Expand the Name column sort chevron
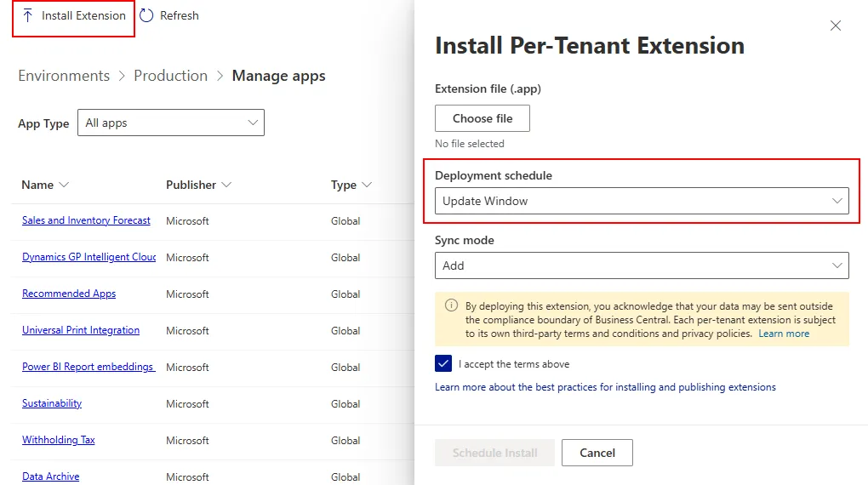Viewport: 868px width, 485px height. tap(64, 185)
